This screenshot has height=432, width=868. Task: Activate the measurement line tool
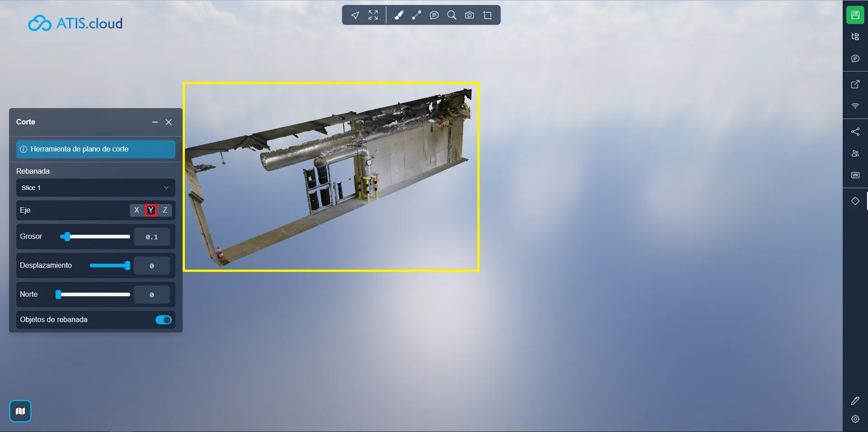tap(416, 15)
